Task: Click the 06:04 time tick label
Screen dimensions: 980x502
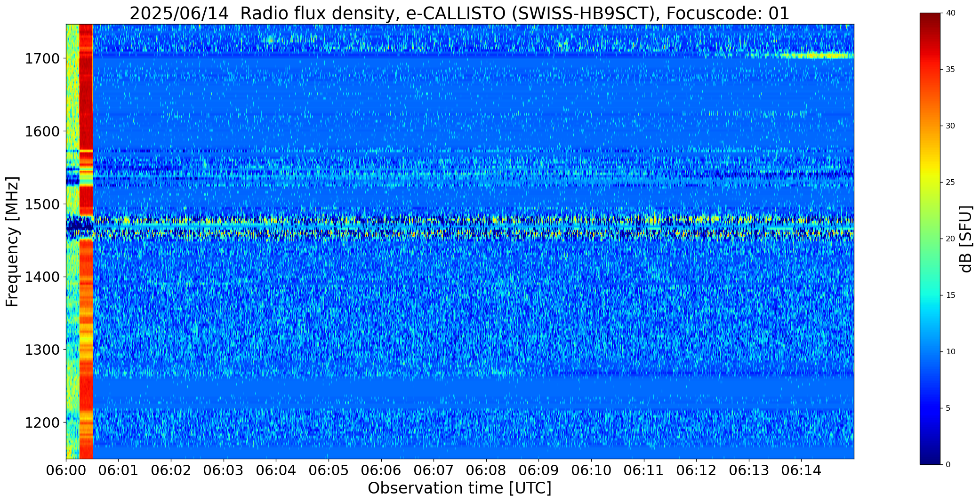Action: click(276, 470)
